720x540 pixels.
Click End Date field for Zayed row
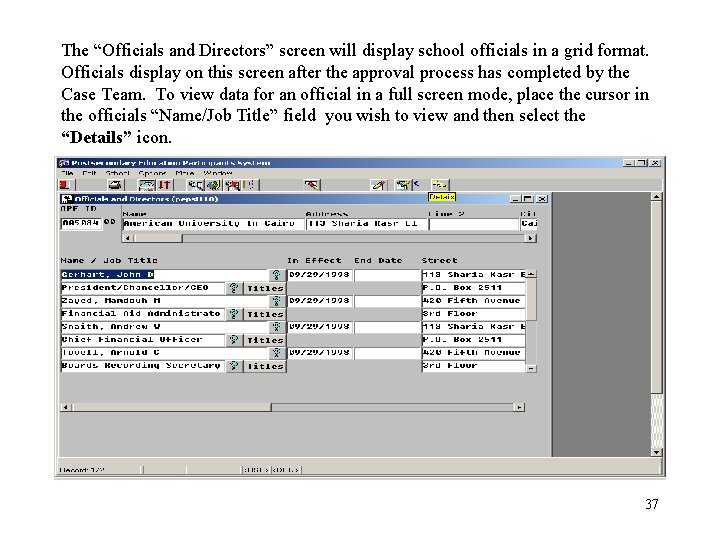coord(387,301)
